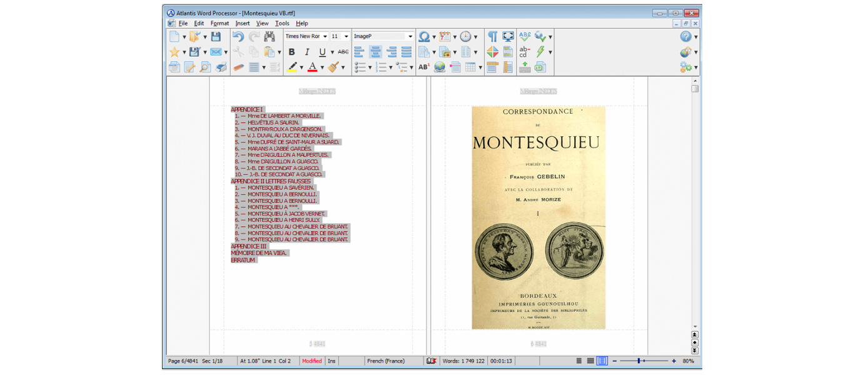Click the French (France) language indicator
The image size is (868, 375).
386,361
